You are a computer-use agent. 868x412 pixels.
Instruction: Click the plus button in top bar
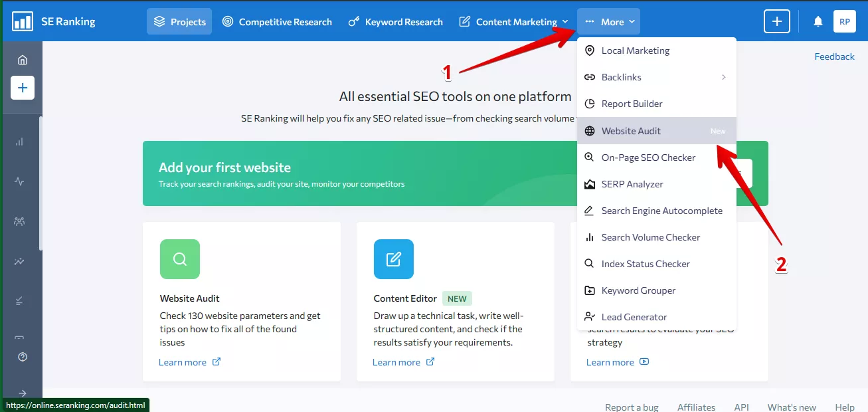[x=776, y=21]
